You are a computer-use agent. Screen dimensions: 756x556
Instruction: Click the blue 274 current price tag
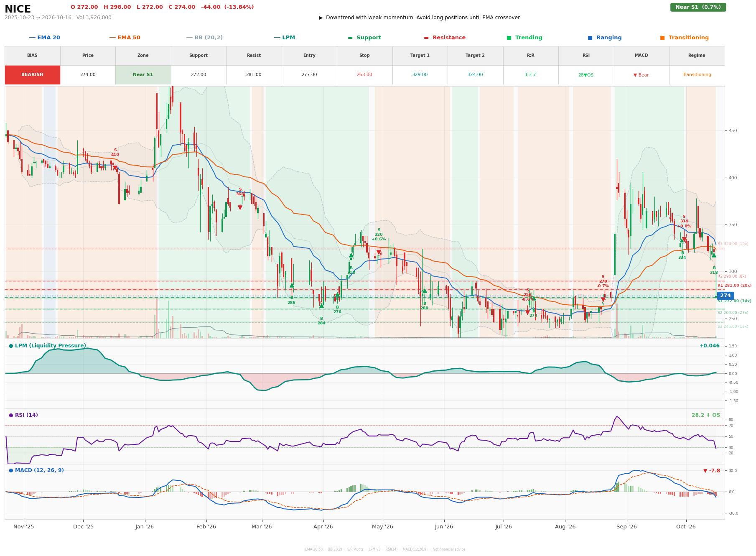tap(725, 296)
